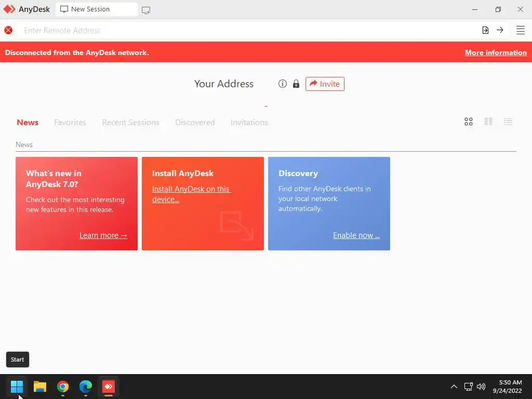
Task: Click the Your Address label
Action: coord(223,84)
